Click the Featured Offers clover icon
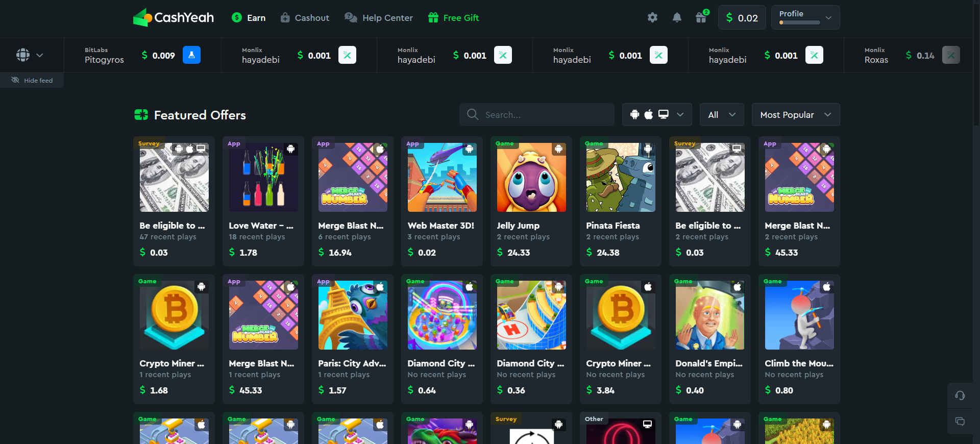The height and width of the screenshot is (444, 980). tap(141, 115)
